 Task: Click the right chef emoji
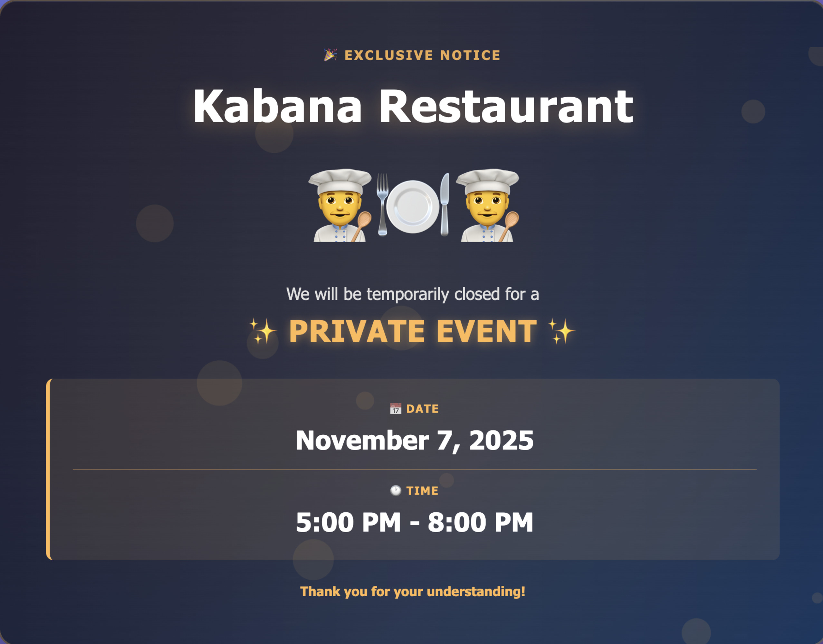click(x=487, y=205)
